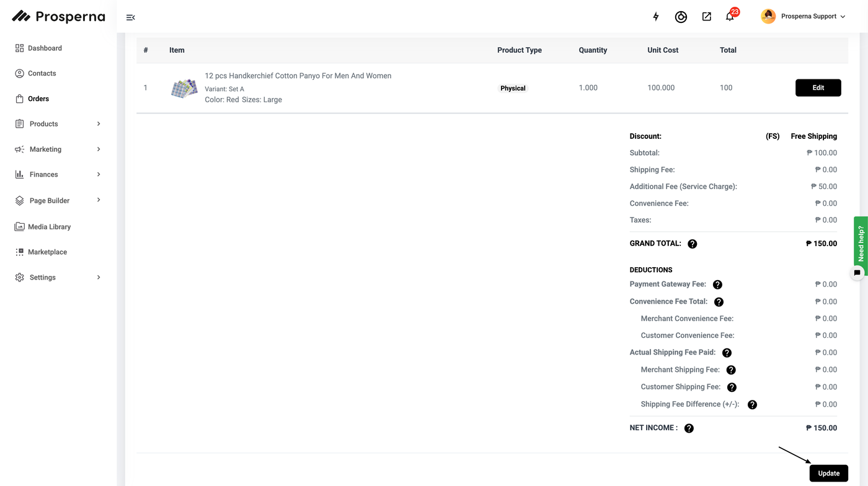Click the Service Charge amount ₱ 50.00

coord(823,187)
